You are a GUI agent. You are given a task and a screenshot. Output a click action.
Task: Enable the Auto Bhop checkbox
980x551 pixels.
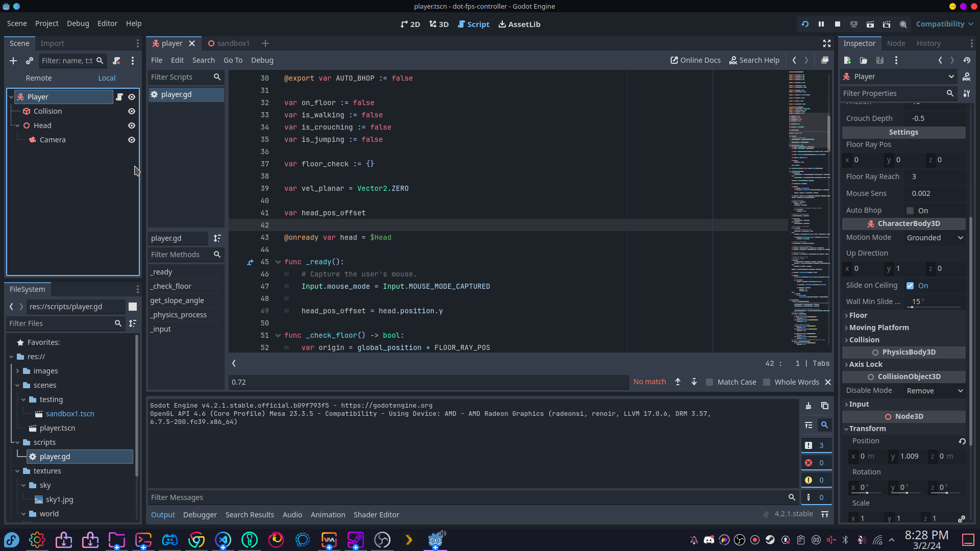point(910,211)
